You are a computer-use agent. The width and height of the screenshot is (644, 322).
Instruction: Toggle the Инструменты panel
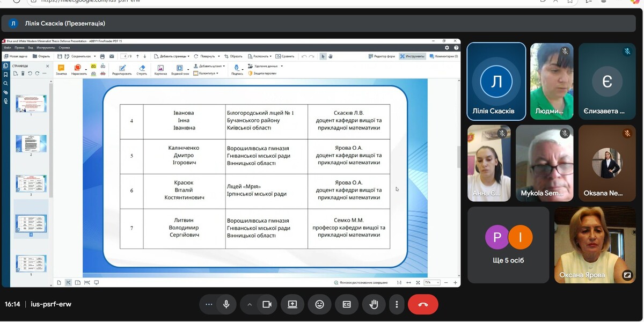click(x=412, y=56)
